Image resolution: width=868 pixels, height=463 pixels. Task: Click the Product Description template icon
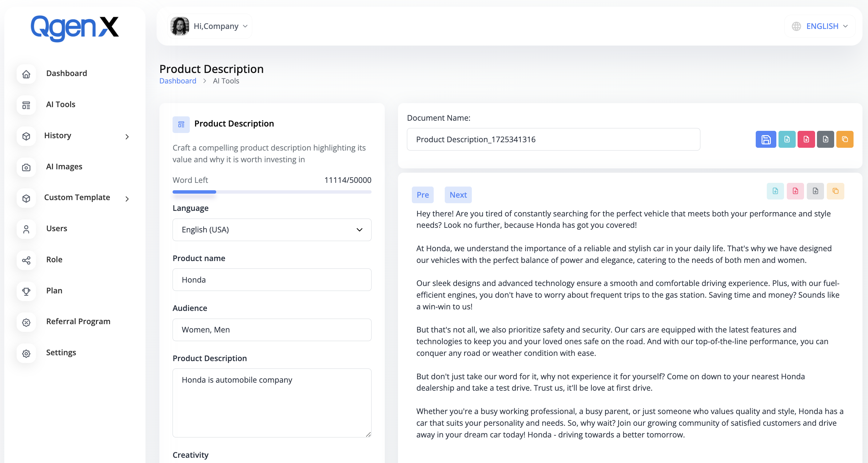click(x=181, y=124)
